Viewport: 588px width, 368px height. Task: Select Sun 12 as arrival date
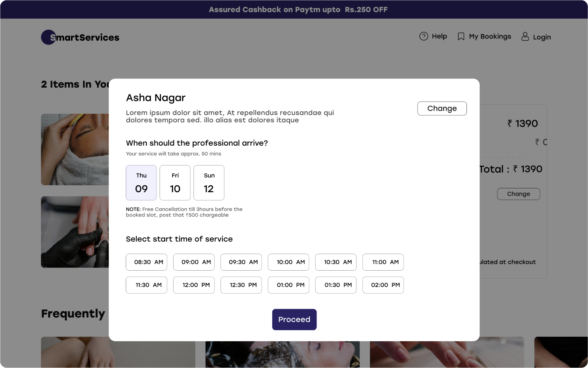pos(209,183)
